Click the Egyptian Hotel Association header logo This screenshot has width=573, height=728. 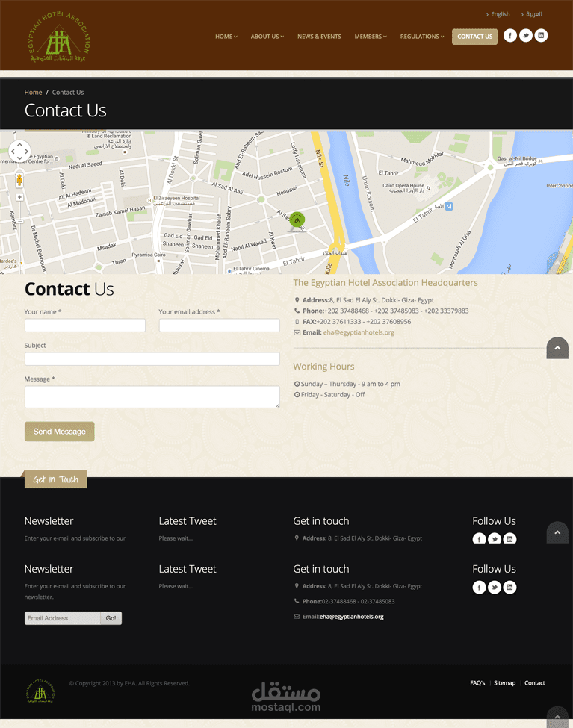(59, 37)
